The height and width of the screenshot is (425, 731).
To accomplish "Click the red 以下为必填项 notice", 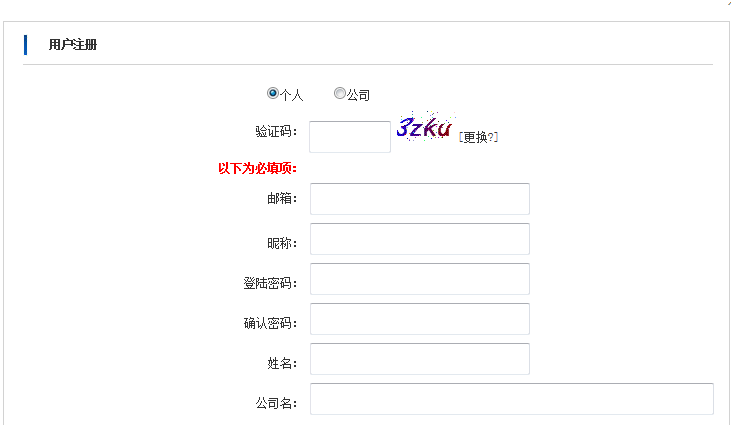I will pyautogui.click(x=257, y=168).
